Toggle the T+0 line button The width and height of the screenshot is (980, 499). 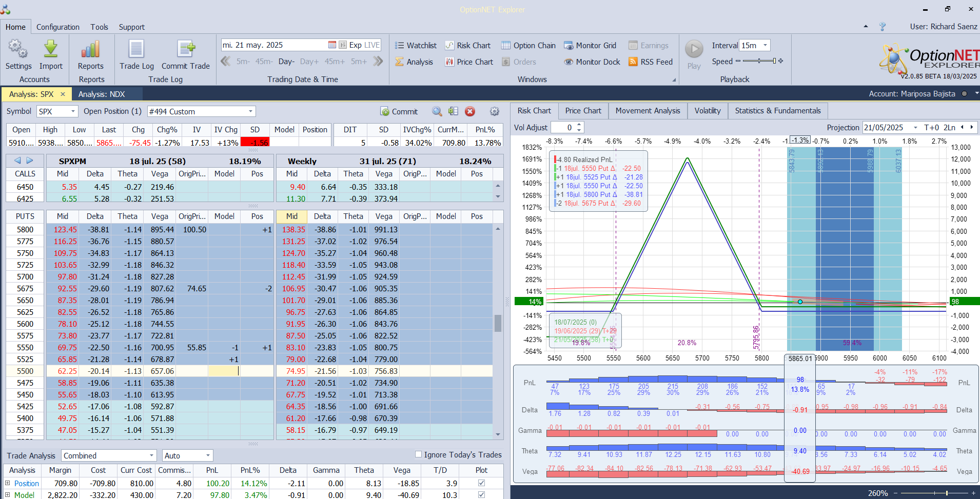[x=932, y=128]
